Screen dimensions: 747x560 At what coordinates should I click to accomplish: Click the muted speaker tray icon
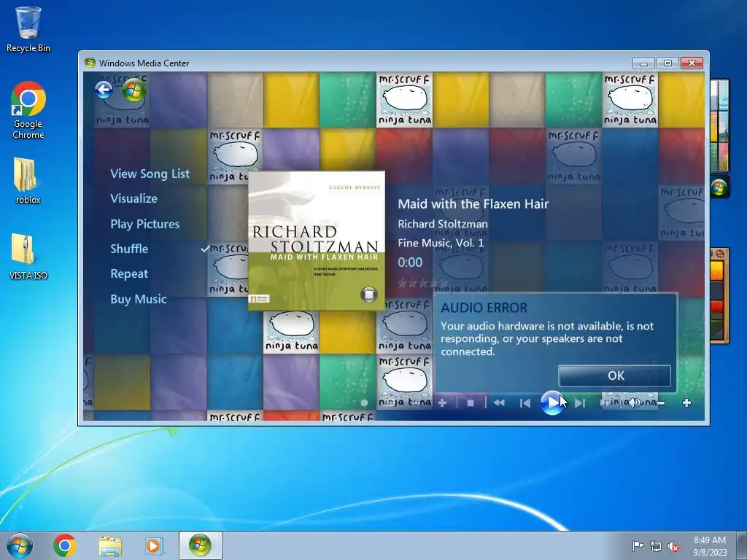point(673,546)
